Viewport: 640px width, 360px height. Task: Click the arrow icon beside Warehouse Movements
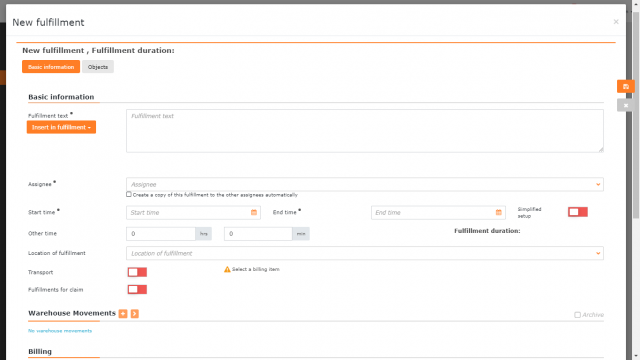tap(135, 313)
